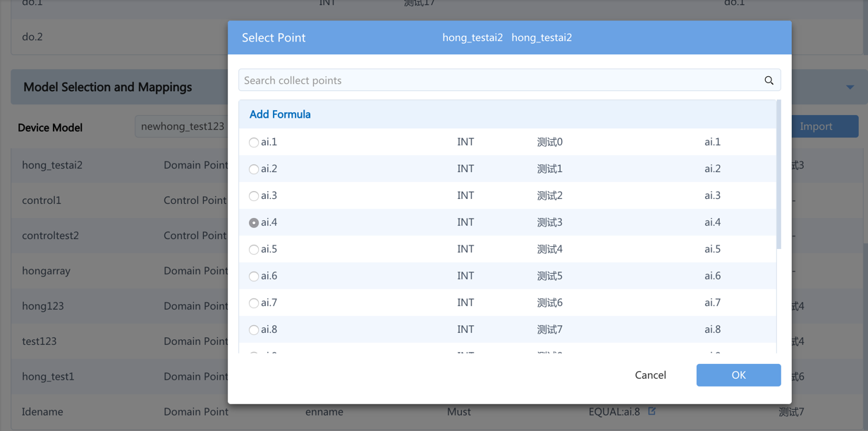Click INT type in the ai.5 row

point(465,249)
